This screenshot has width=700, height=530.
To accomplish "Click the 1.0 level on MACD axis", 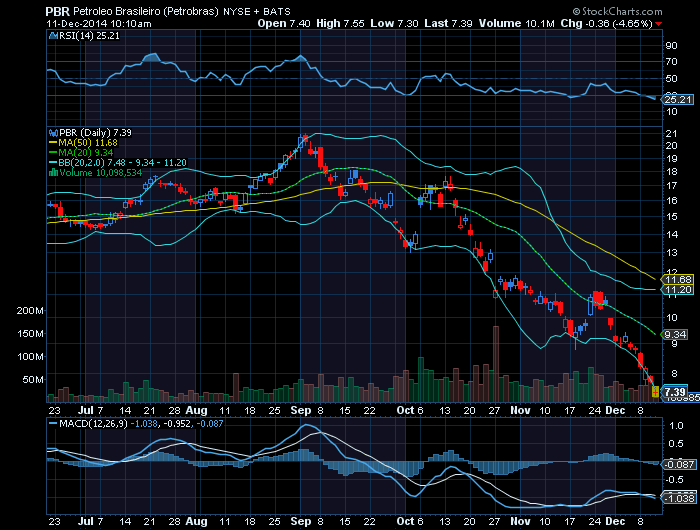I will (x=676, y=426).
